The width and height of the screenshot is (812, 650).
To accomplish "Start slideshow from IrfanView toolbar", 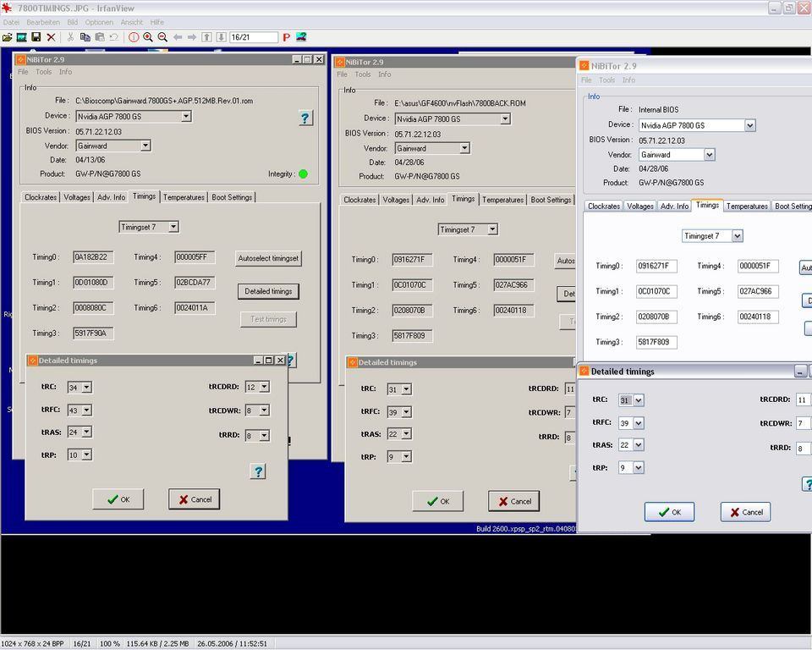I will (21, 37).
